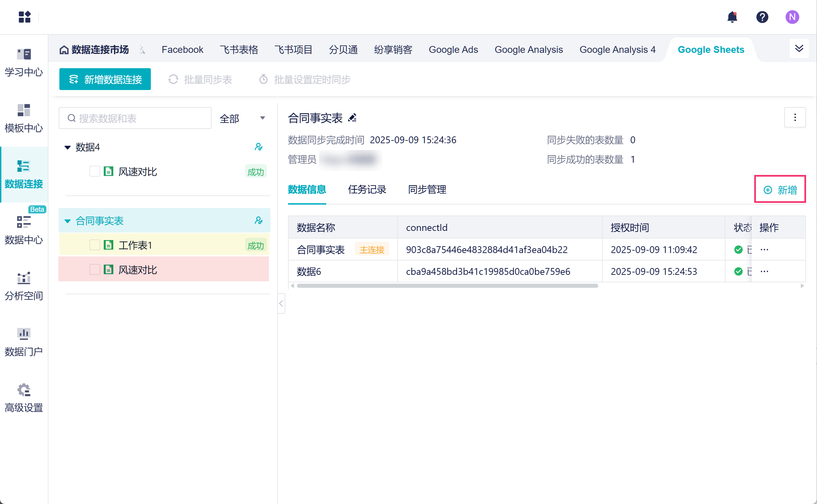The width and height of the screenshot is (817, 504).
Task: Open the vertical three-dot more menu
Action: (x=795, y=118)
